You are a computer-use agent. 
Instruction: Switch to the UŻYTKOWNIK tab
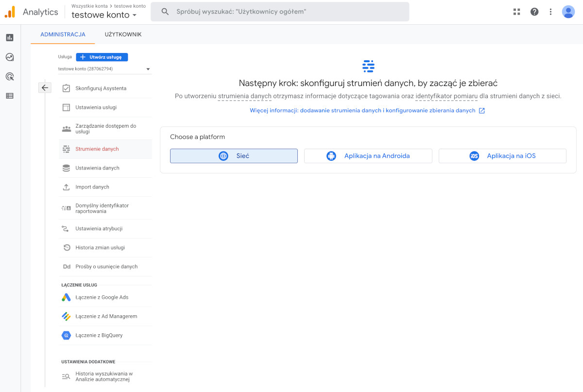[123, 34]
